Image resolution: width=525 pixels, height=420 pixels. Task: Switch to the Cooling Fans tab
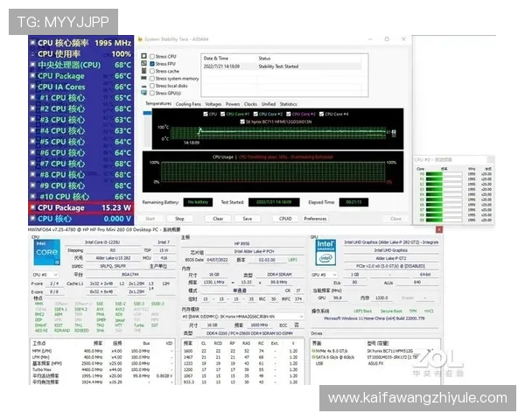tap(188, 104)
